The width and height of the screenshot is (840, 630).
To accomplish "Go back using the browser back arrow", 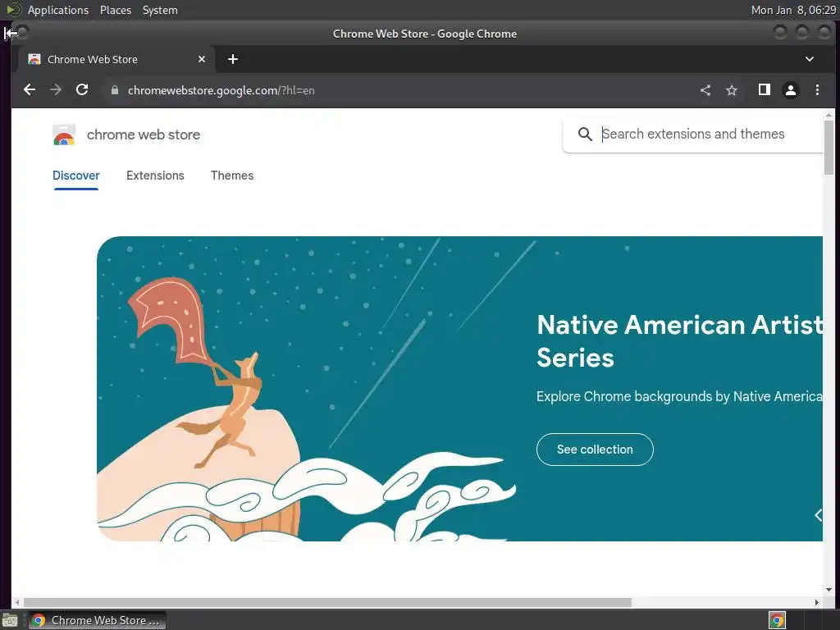I will 30,90.
